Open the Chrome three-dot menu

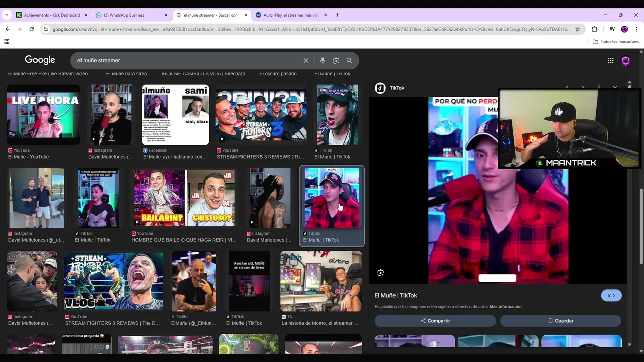pos(636,29)
